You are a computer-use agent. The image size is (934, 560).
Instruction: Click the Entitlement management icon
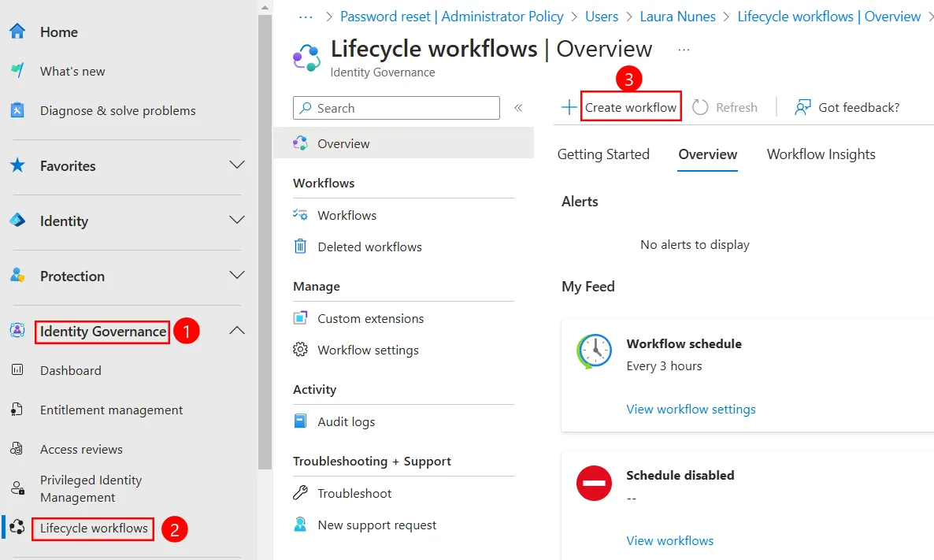point(17,410)
